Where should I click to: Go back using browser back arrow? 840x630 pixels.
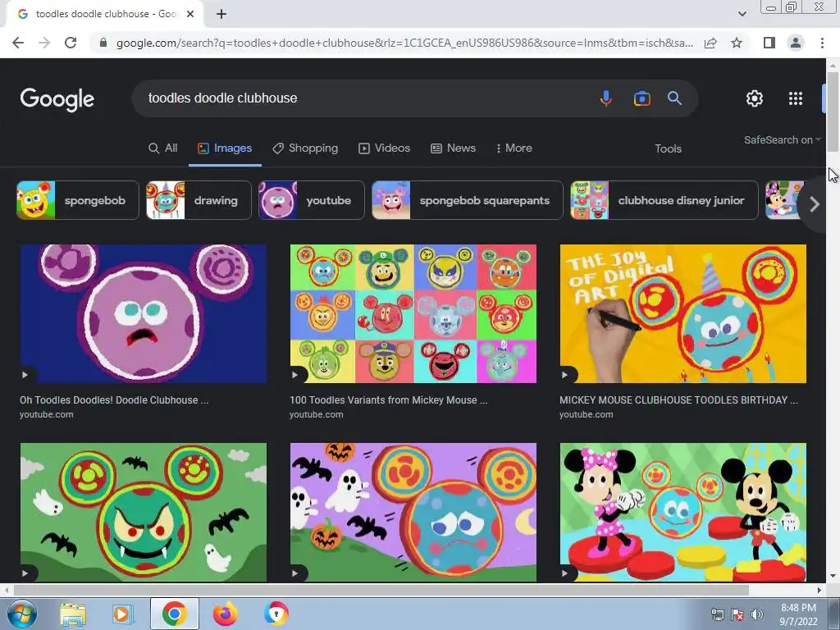coord(18,43)
